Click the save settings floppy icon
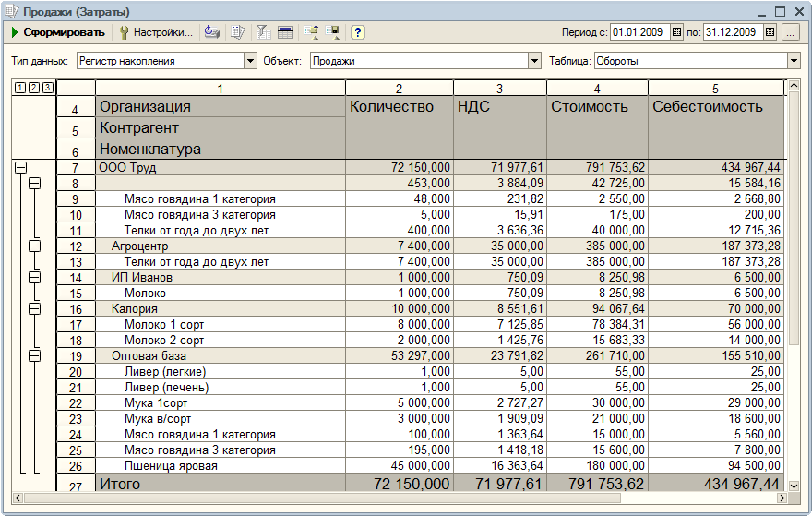Image resolution: width=812 pixels, height=516 pixels. pos(332,32)
